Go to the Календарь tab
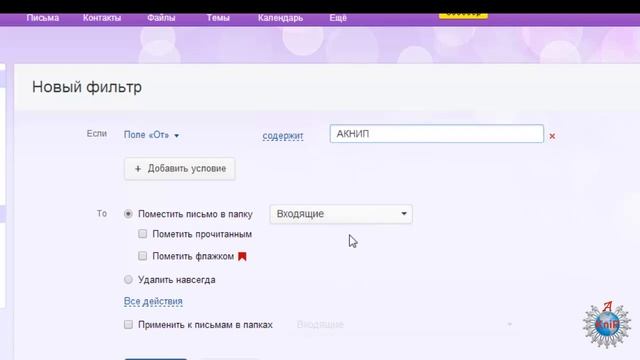This screenshot has width=640, height=360. [x=280, y=18]
